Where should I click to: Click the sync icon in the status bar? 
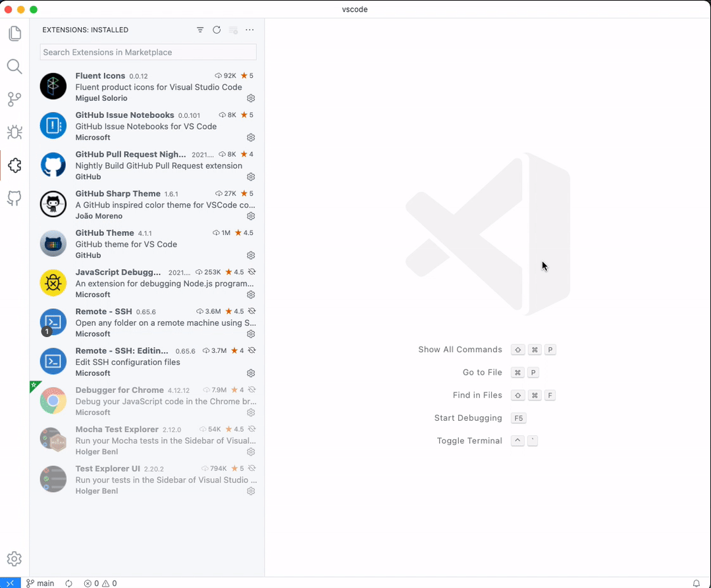point(68,583)
